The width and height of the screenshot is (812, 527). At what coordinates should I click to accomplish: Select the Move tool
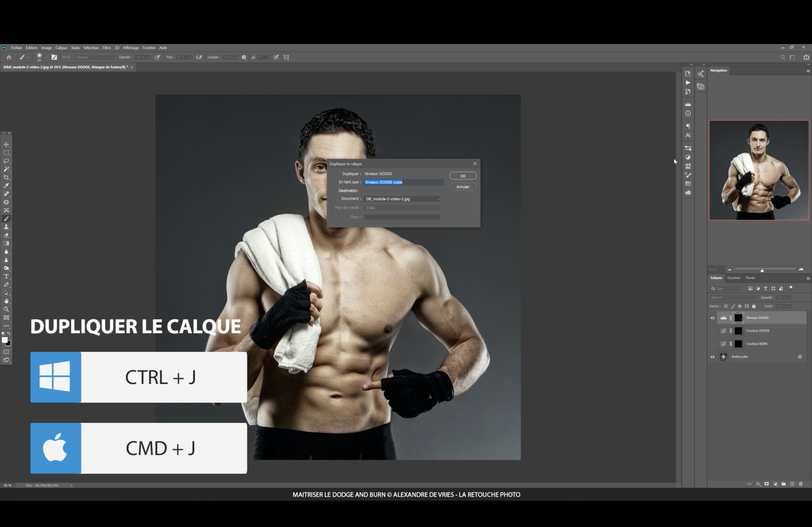tap(6, 145)
